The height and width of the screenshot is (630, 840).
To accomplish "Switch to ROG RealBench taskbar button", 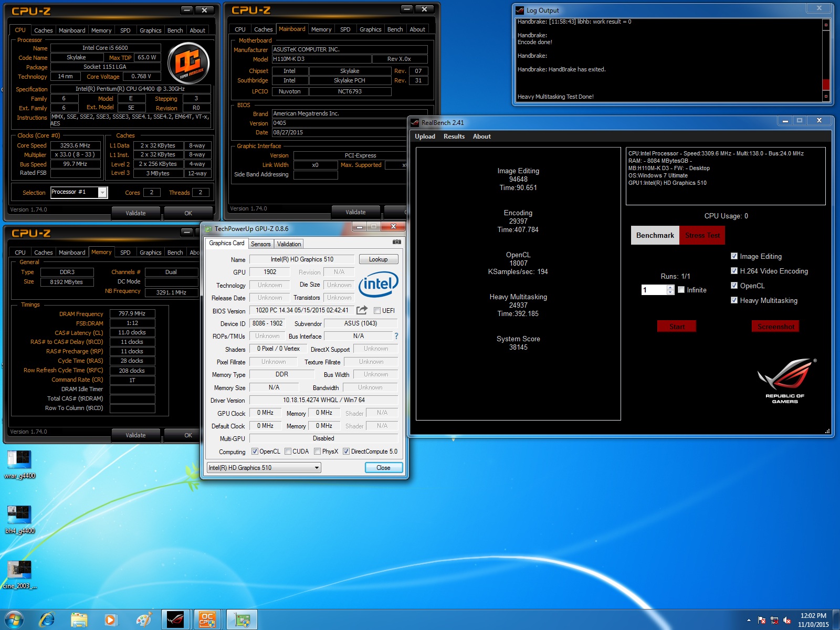I will point(175,620).
